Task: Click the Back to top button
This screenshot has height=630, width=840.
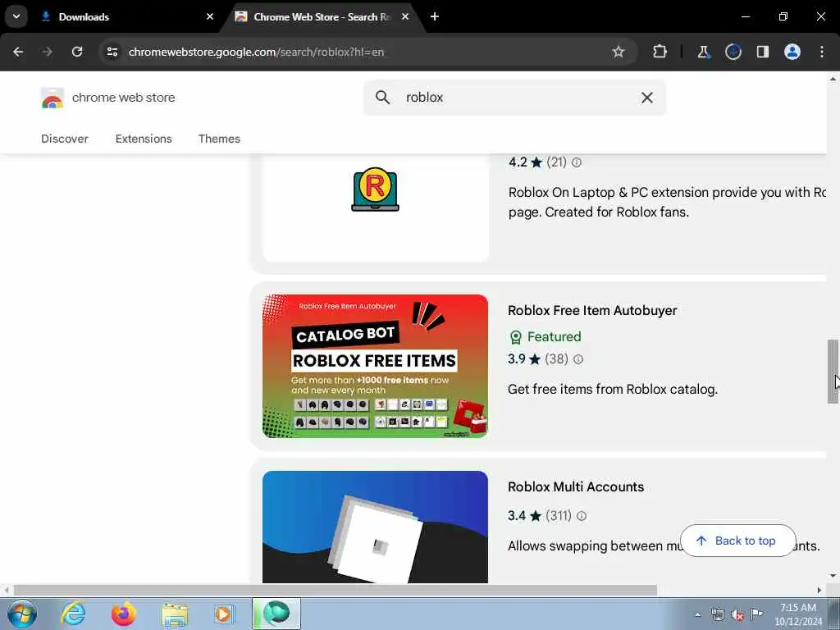Action: click(737, 541)
